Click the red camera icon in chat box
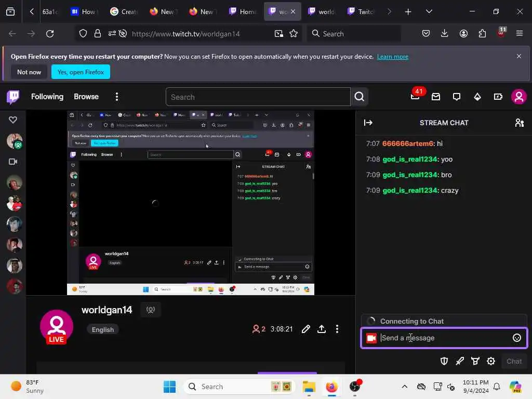This screenshot has height=399, width=532. click(371, 338)
